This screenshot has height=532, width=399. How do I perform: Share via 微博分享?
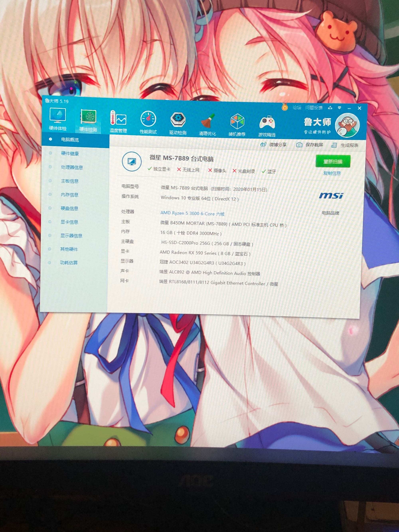[x=274, y=144]
